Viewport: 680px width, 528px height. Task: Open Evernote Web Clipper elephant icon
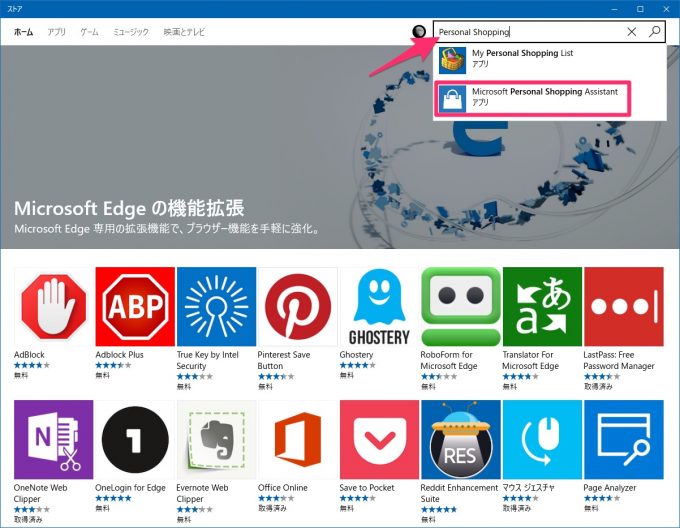(216, 440)
